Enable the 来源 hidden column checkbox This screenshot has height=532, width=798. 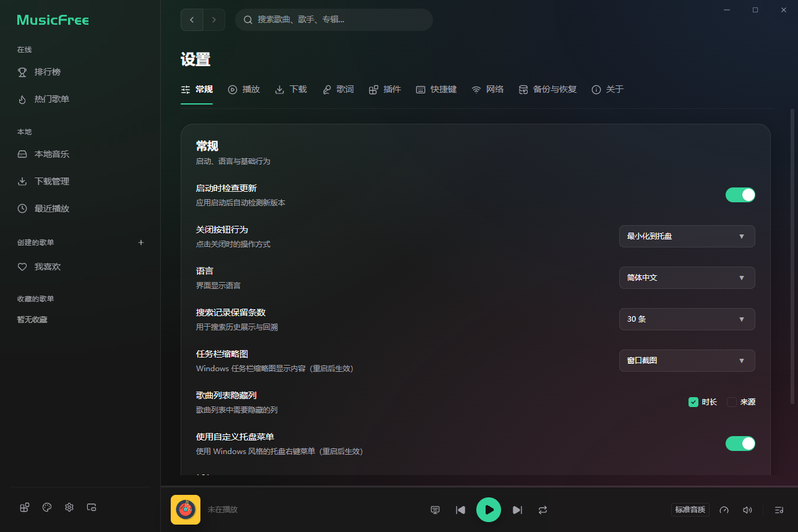(731, 401)
